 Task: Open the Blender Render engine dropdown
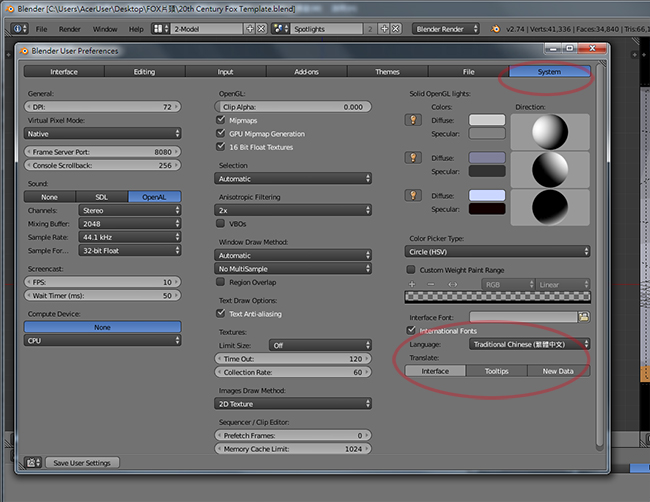[446, 29]
